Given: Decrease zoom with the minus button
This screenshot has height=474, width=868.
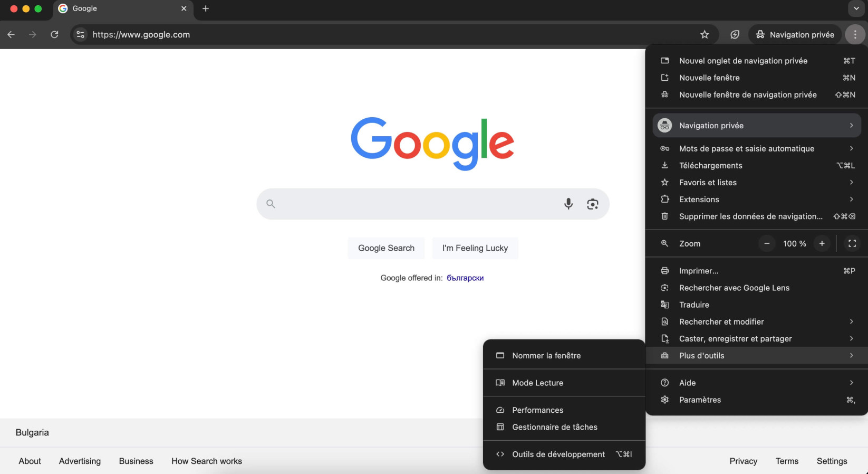Looking at the screenshot, I should pyautogui.click(x=767, y=243).
